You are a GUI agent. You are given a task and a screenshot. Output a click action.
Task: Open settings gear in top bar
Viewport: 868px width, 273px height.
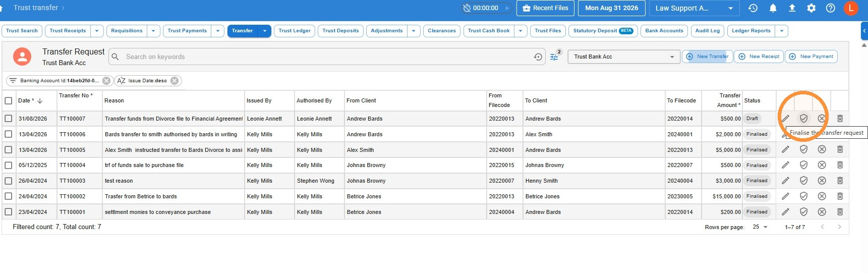(x=811, y=8)
